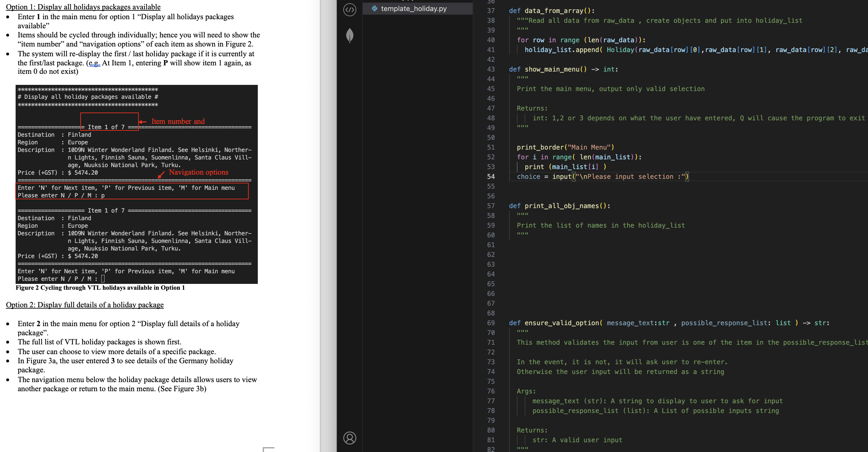Click the code brackets icon in activity bar
This screenshot has height=452, width=868.
click(x=350, y=10)
